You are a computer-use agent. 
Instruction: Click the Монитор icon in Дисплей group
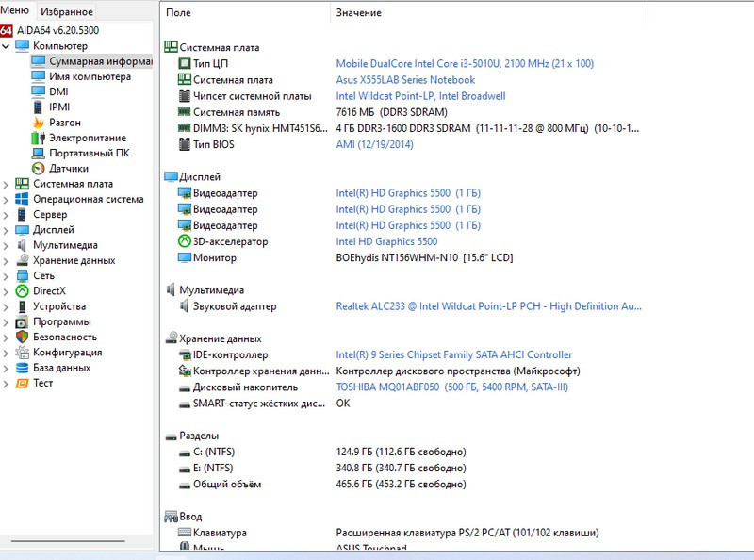[185, 257]
